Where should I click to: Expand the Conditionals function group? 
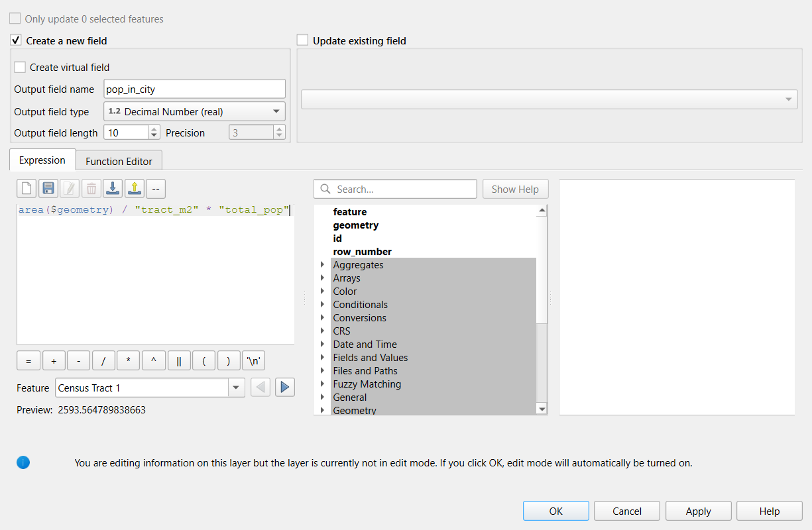(322, 305)
